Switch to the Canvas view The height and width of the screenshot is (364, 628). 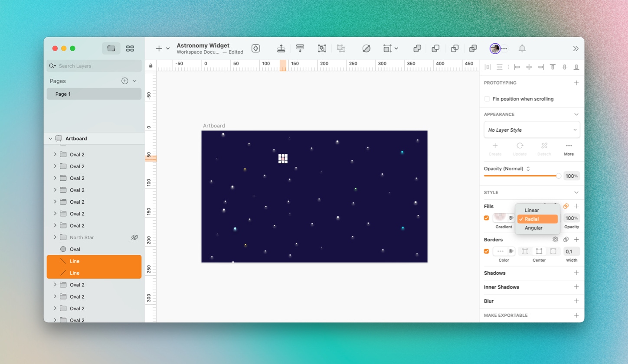point(111,49)
